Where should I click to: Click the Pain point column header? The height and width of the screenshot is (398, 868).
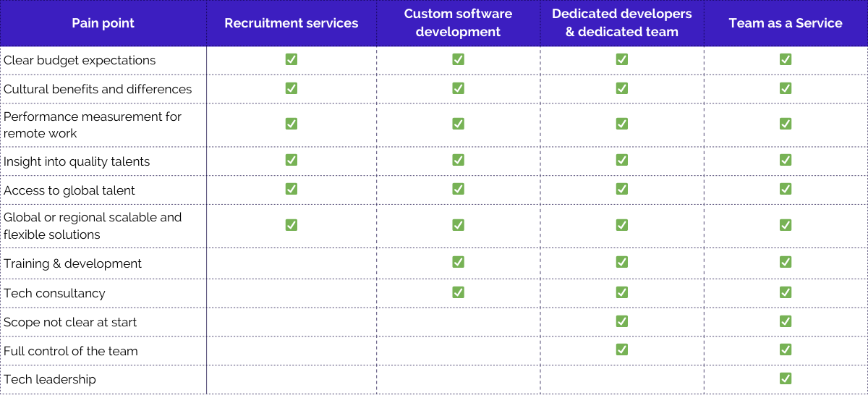click(103, 23)
